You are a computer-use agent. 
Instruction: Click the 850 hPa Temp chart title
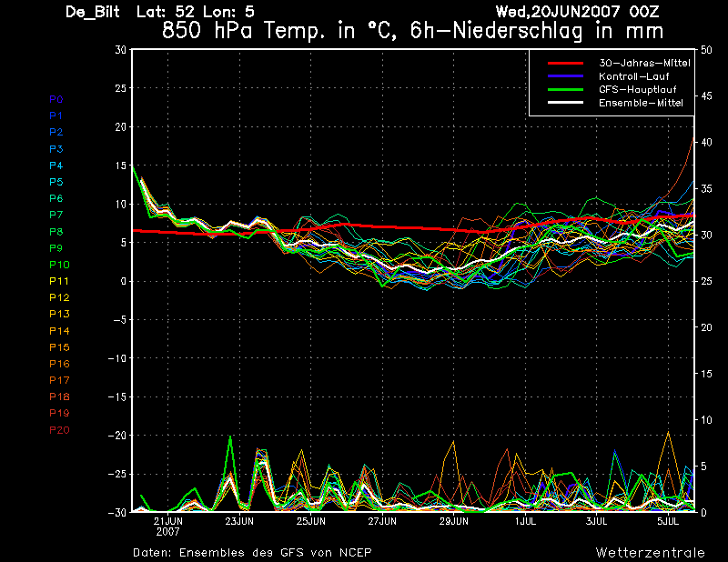413,31
